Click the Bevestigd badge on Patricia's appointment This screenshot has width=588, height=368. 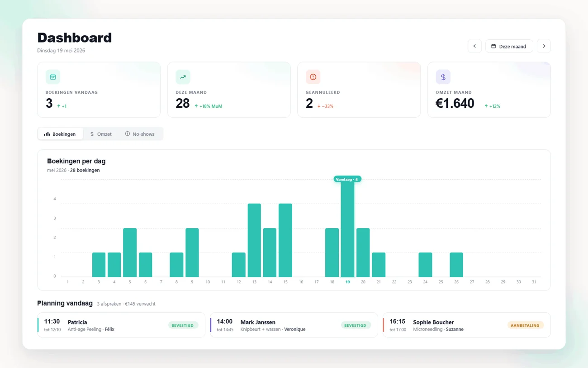click(x=183, y=325)
